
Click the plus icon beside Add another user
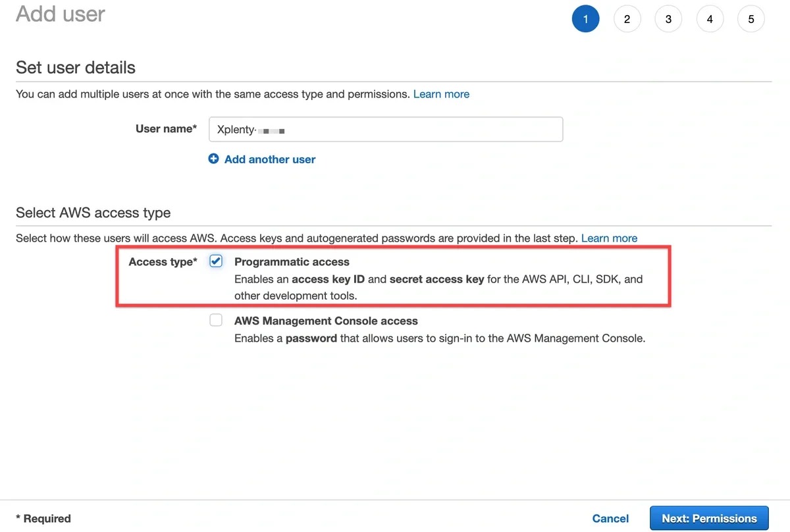tap(213, 159)
